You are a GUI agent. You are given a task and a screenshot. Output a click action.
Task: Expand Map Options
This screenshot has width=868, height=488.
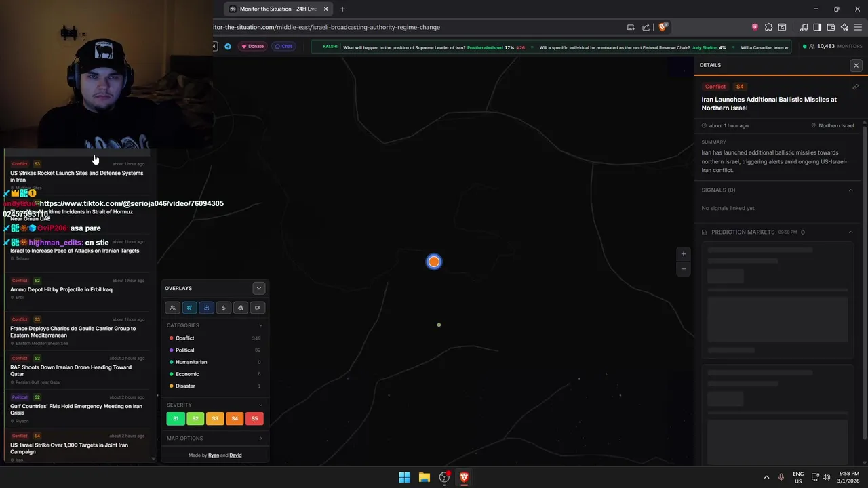click(x=214, y=439)
